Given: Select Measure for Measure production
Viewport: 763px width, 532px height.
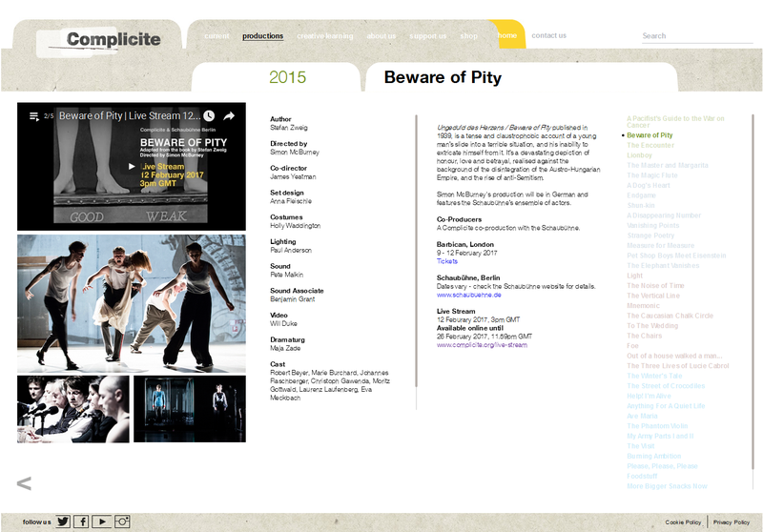Looking at the screenshot, I should click(x=661, y=246).
